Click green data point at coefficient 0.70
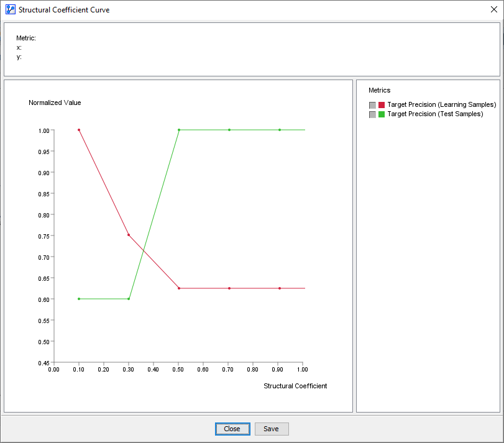 [229, 130]
